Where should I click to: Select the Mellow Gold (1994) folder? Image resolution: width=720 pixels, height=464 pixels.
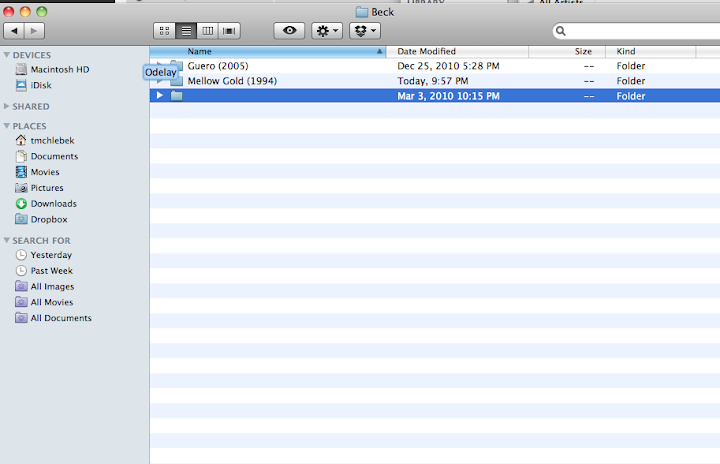click(x=232, y=81)
